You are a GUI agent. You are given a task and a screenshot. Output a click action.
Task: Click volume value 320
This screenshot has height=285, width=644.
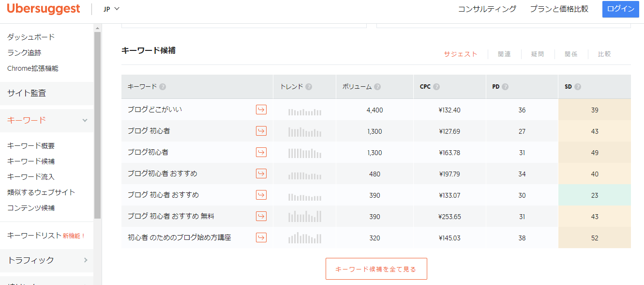(x=374, y=238)
